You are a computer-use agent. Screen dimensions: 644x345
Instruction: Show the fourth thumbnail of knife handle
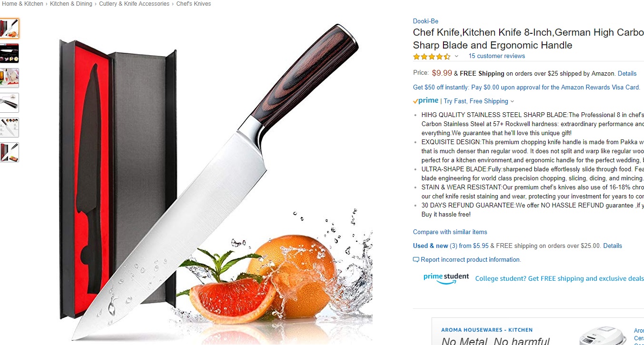coord(9,103)
